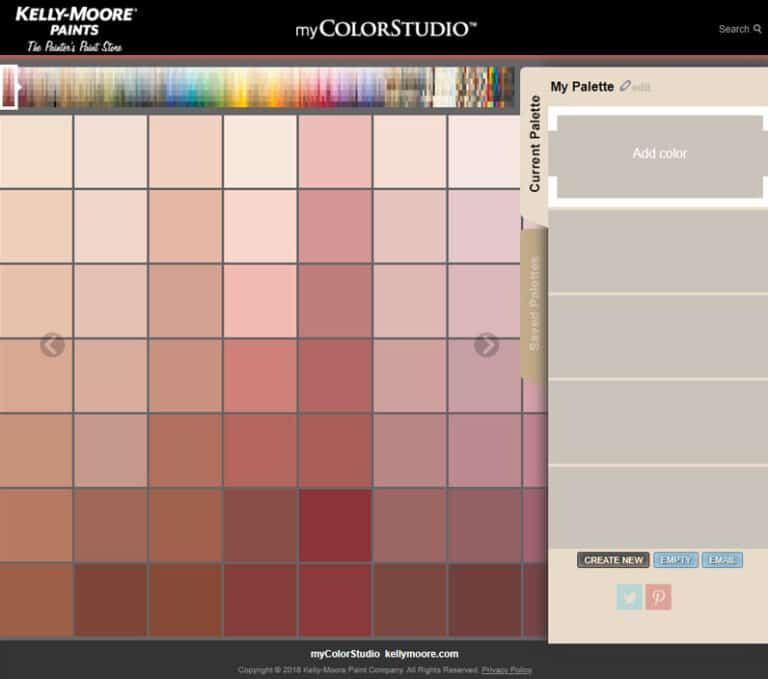
Task: Pick the vivid deep crimson swatch
Action: click(335, 525)
